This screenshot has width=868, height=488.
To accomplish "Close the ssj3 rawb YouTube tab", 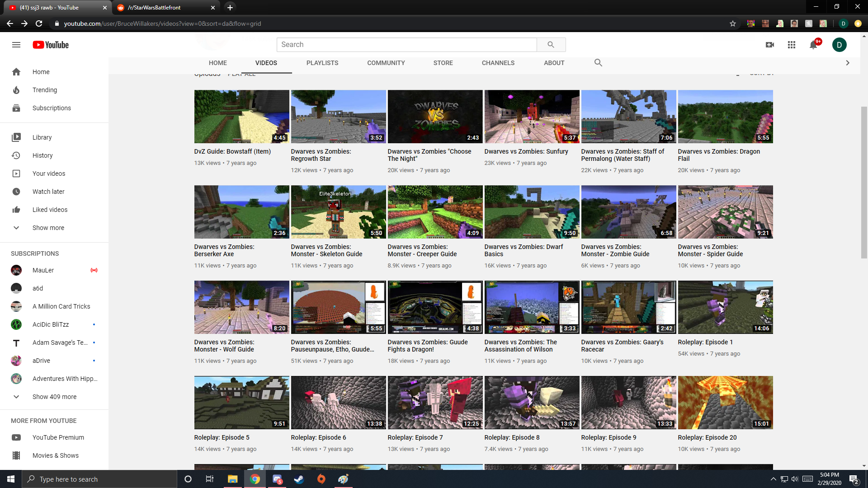I will 104,8.
